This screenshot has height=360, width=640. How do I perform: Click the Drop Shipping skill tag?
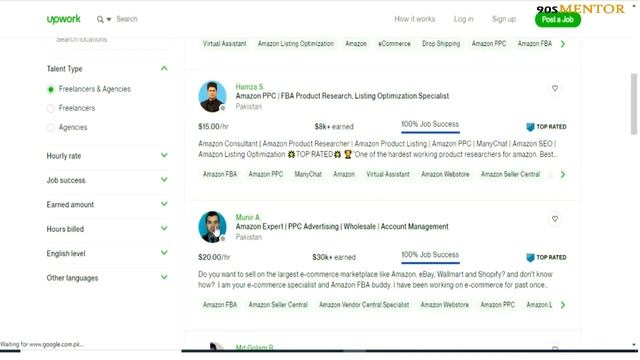click(441, 44)
